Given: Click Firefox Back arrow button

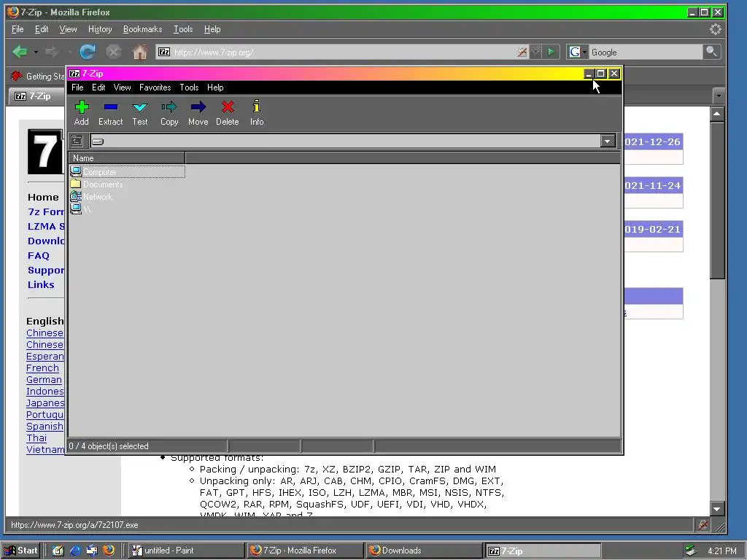Looking at the screenshot, I should (x=20, y=52).
